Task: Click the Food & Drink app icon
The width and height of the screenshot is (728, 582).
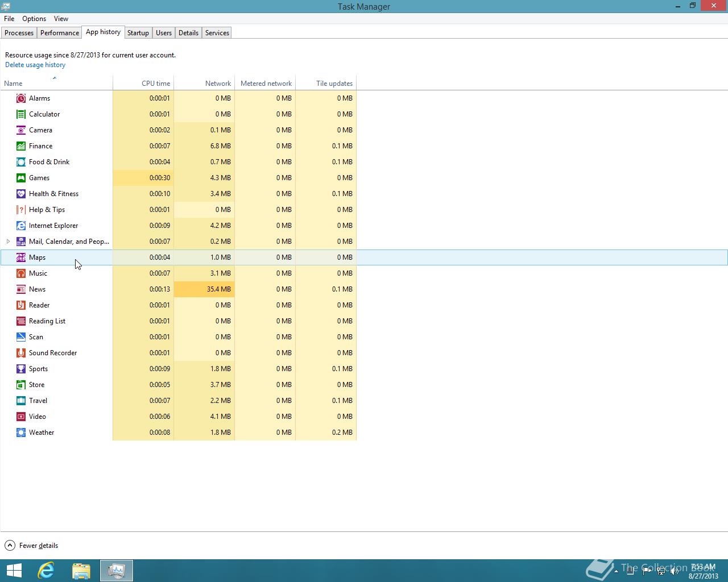Action: tap(21, 162)
